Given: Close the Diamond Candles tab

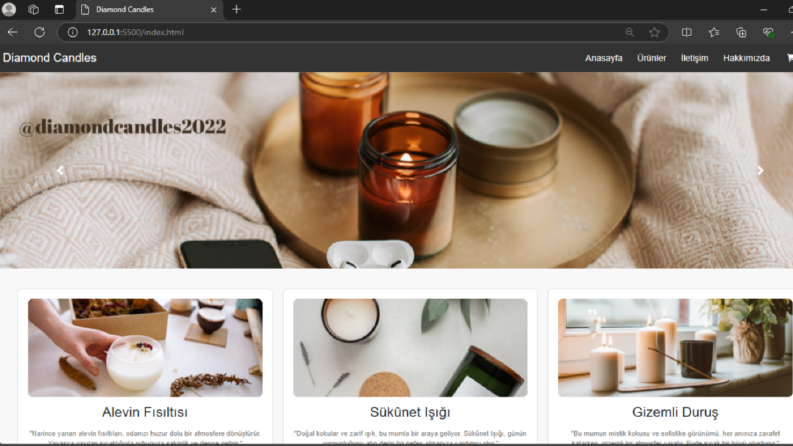Looking at the screenshot, I should (213, 10).
